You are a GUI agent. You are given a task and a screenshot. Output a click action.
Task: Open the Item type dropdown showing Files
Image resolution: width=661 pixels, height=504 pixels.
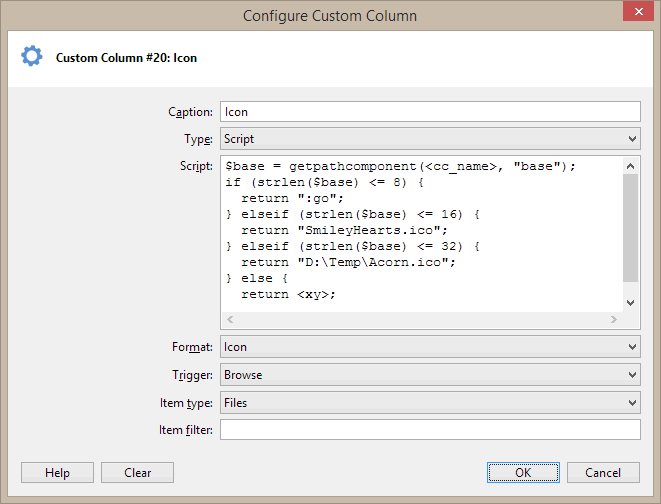429,403
